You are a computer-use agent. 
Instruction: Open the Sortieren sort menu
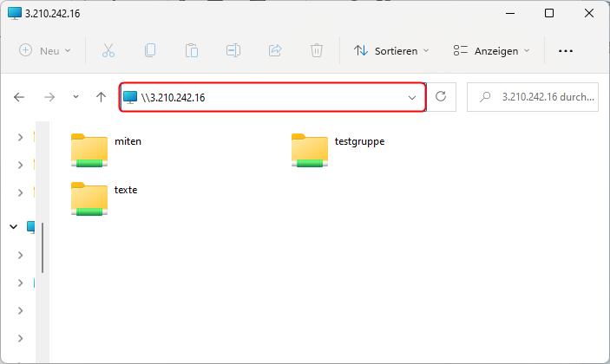[391, 51]
